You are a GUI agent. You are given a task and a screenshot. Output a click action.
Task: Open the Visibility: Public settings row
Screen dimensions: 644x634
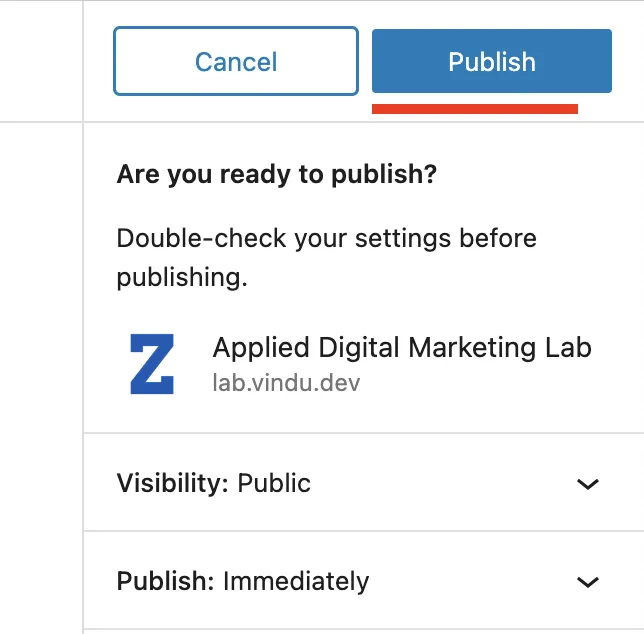[360, 483]
